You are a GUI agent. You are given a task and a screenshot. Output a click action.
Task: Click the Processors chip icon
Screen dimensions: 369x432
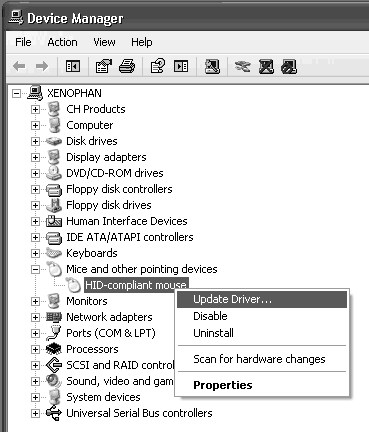(54, 349)
